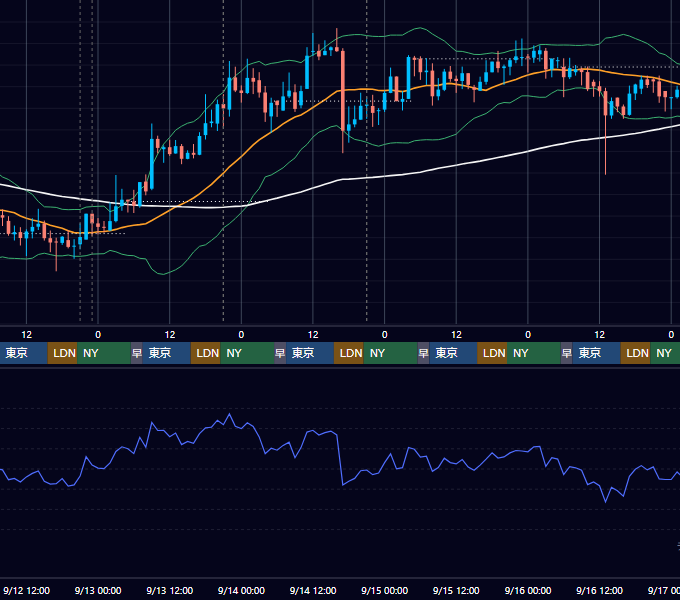
Task: Click the 9/14 00:00 date label
Action: (x=241, y=590)
